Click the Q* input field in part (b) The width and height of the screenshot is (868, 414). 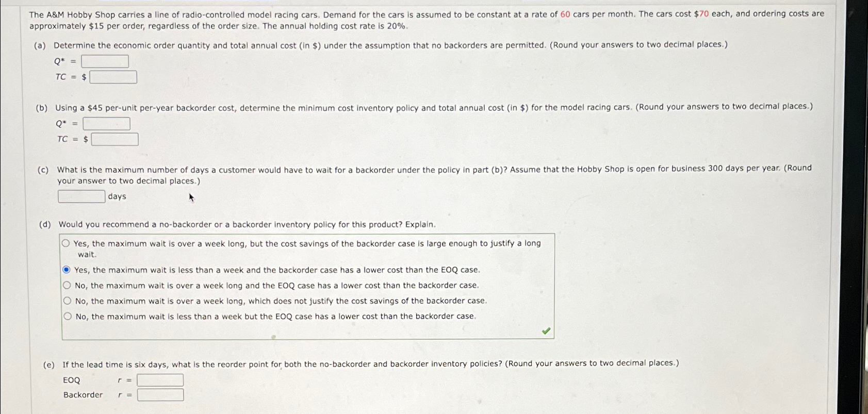pyautogui.click(x=107, y=123)
